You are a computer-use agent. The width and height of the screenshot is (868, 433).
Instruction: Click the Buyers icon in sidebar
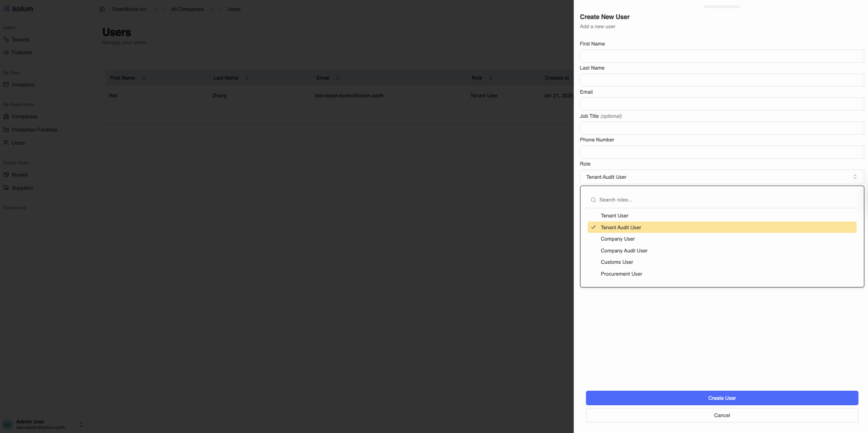coord(6,175)
